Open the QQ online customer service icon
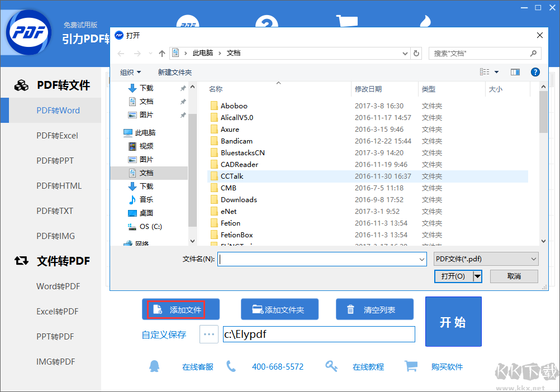The height and width of the screenshot is (392, 560). pyautogui.click(x=155, y=366)
